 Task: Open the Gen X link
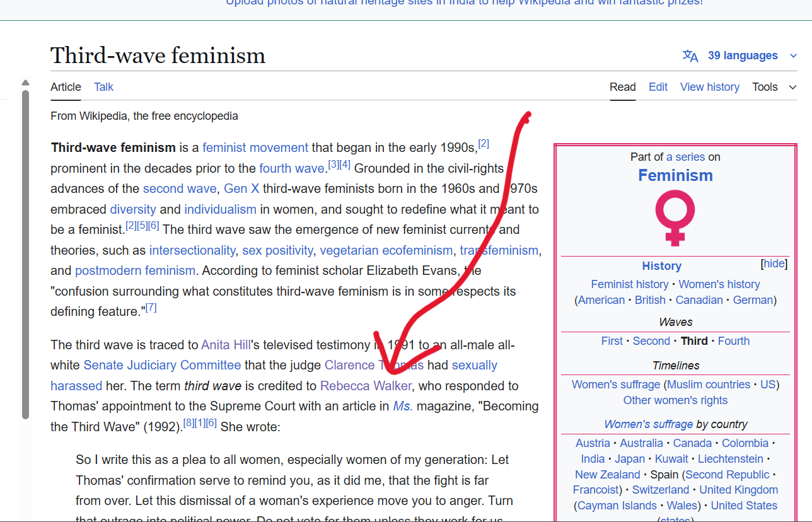coord(241,188)
